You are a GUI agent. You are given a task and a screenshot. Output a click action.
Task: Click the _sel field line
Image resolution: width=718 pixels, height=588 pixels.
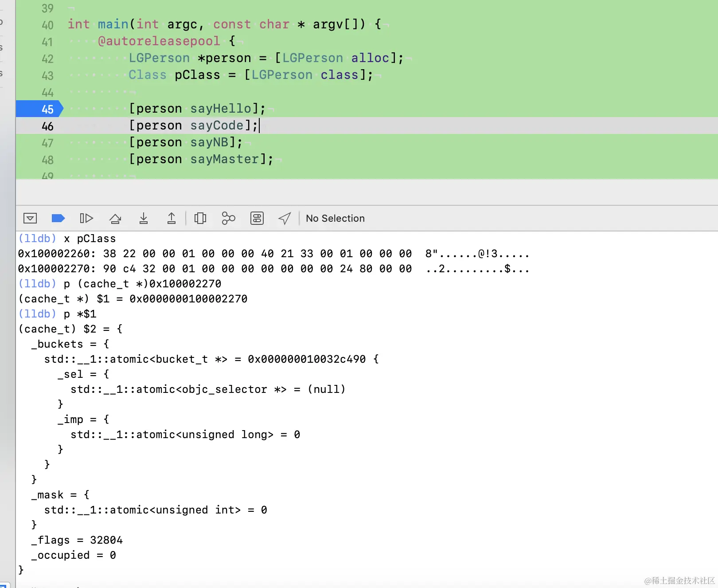coord(83,374)
